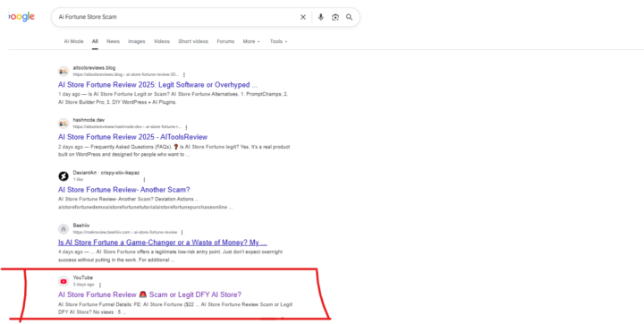Open options menu for Beehiiv result
Screen dimensions: 644x324
point(182,233)
